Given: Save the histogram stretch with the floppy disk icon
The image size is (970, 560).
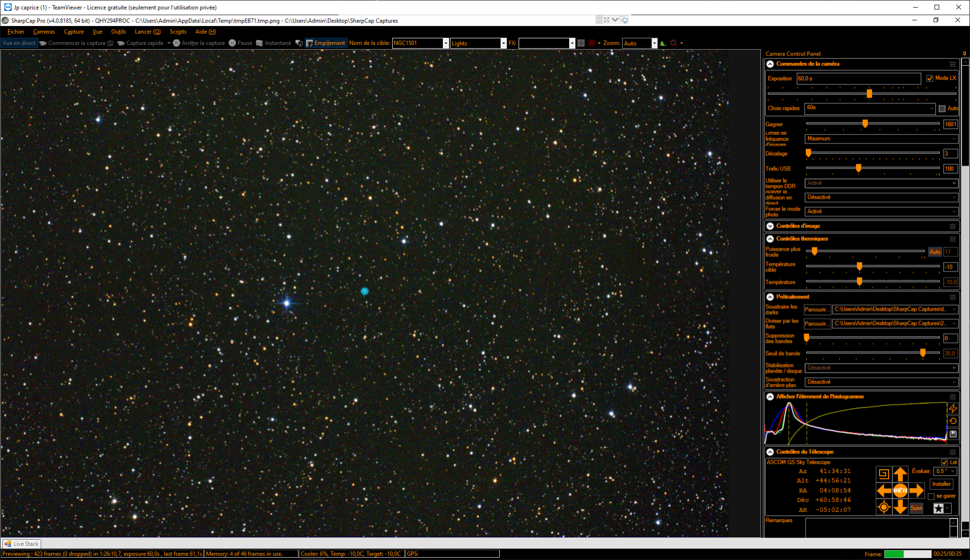Looking at the screenshot, I should click(953, 434).
